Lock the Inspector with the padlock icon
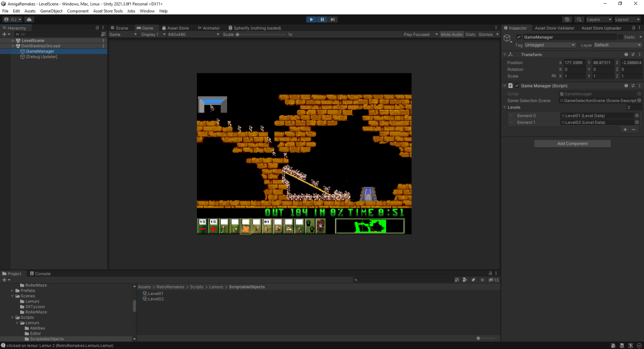 [x=633, y=28]
